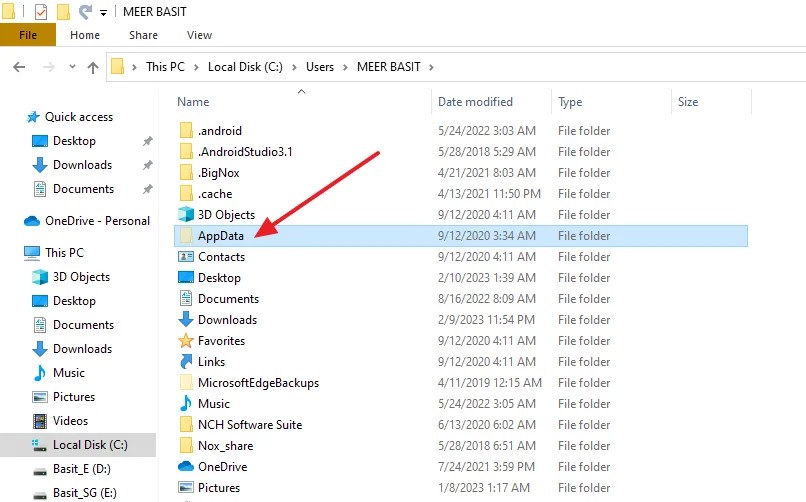Click the Music note icon in file list
This screenshot has height=502, width=806.
pyautogui.click(x=186, y=403)
